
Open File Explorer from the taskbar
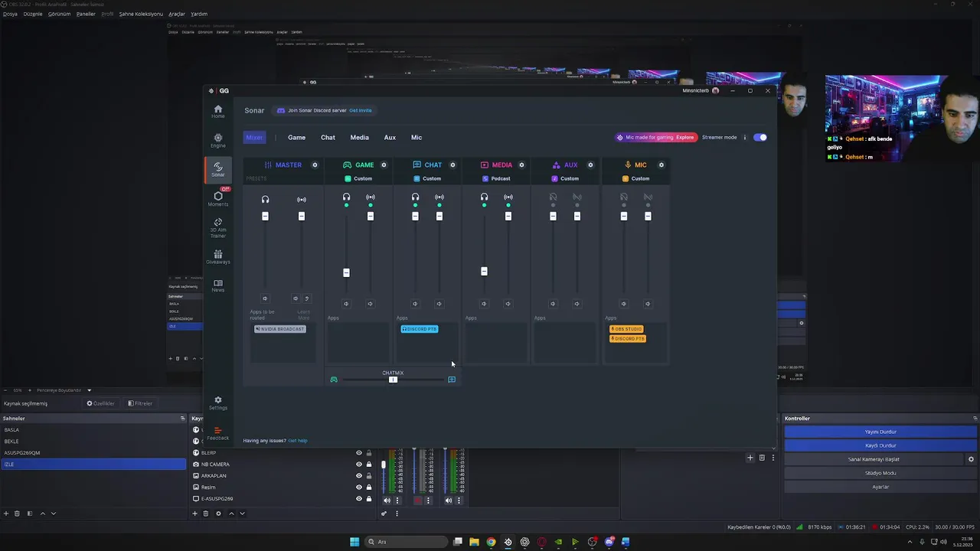pos(474,542)
